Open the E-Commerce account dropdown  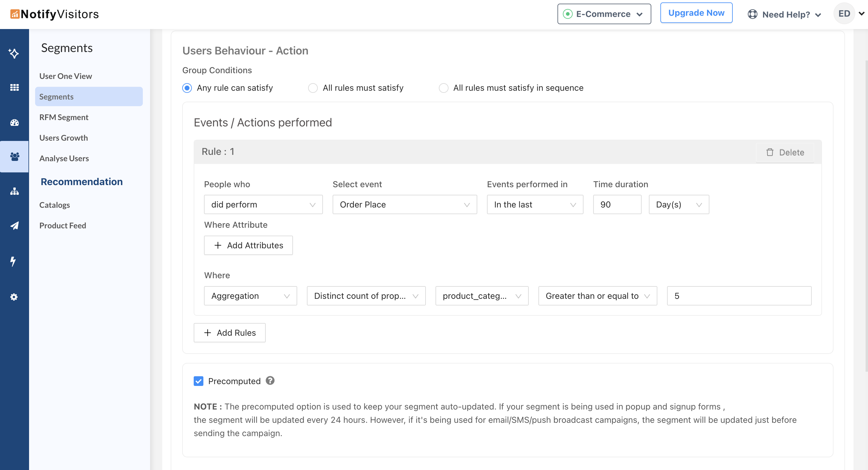(604, 14)
